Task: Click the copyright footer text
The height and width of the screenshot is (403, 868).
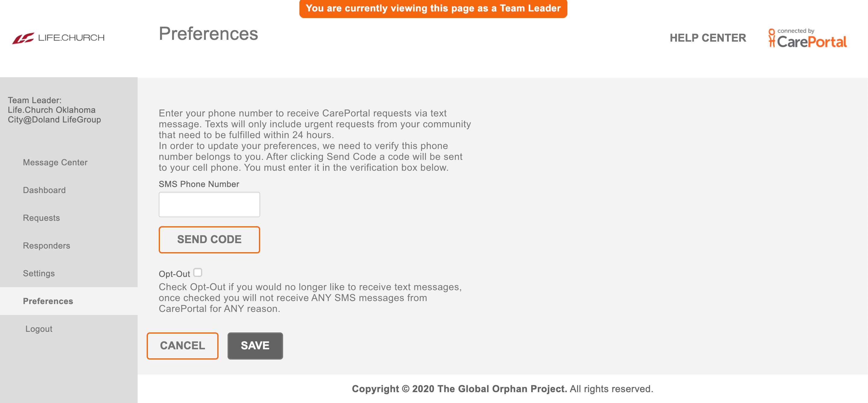Action: 502,389
